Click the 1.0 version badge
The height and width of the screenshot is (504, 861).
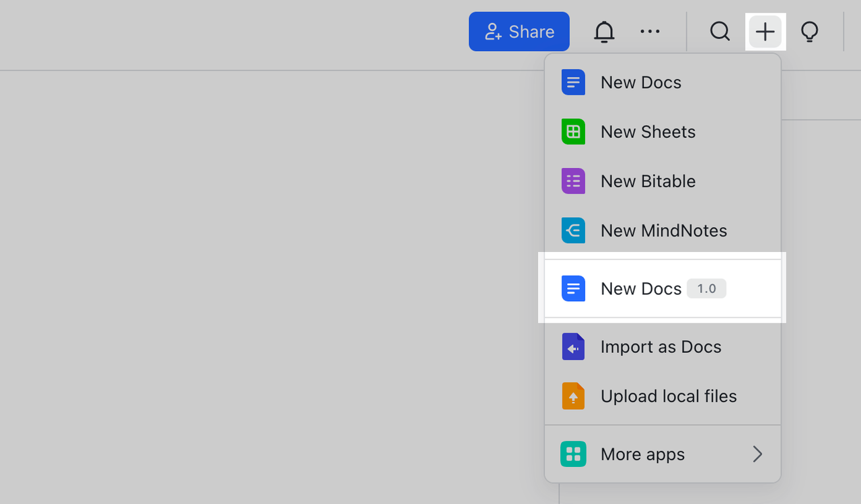(706, 289)
